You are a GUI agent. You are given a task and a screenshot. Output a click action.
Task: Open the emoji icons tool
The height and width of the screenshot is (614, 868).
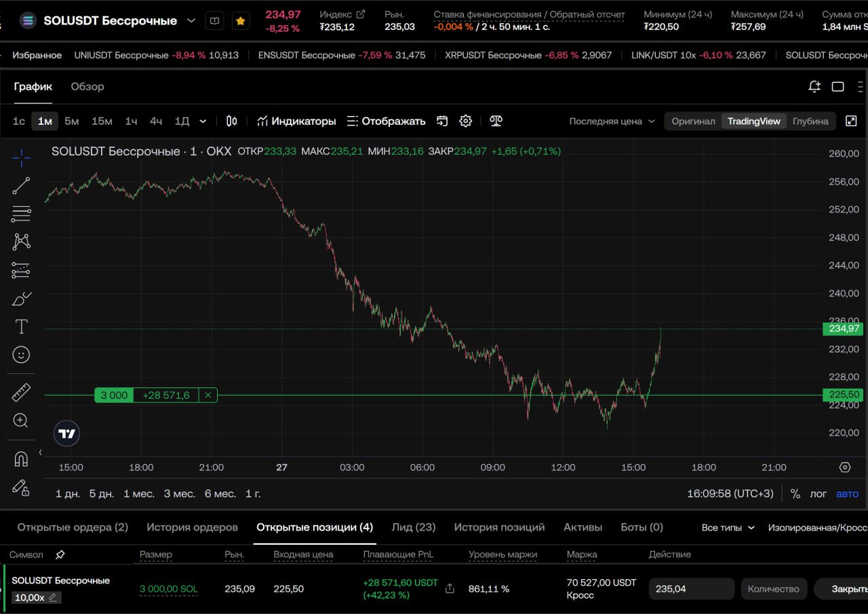(21, 355)
